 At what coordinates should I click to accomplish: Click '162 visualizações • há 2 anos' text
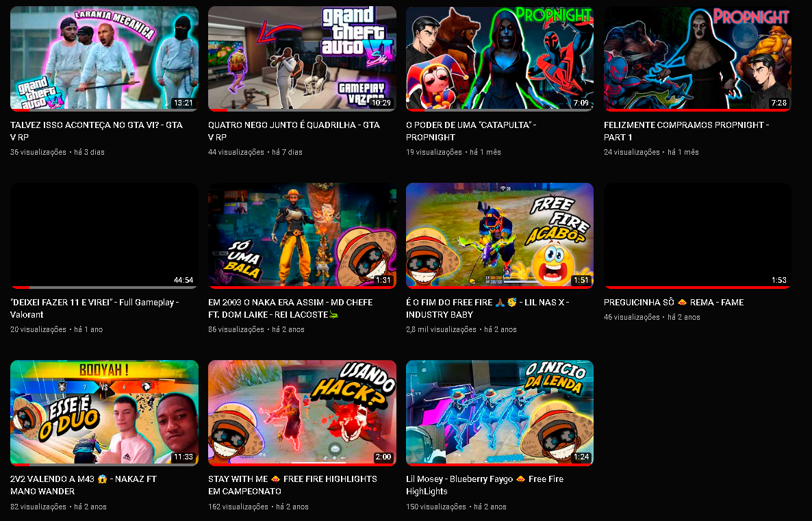tap(258, 507)
